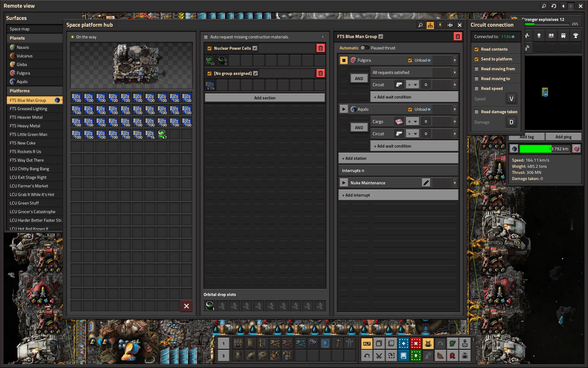This screenshot has width=588, height=368.
Task: Select Vulcanus in the planets list
Action: tap(24, 56)
